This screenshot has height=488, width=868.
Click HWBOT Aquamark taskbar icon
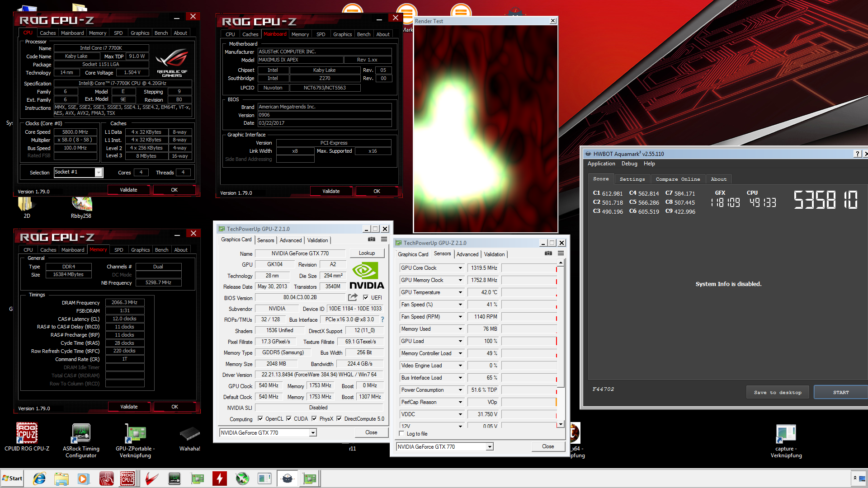[288, 479]
